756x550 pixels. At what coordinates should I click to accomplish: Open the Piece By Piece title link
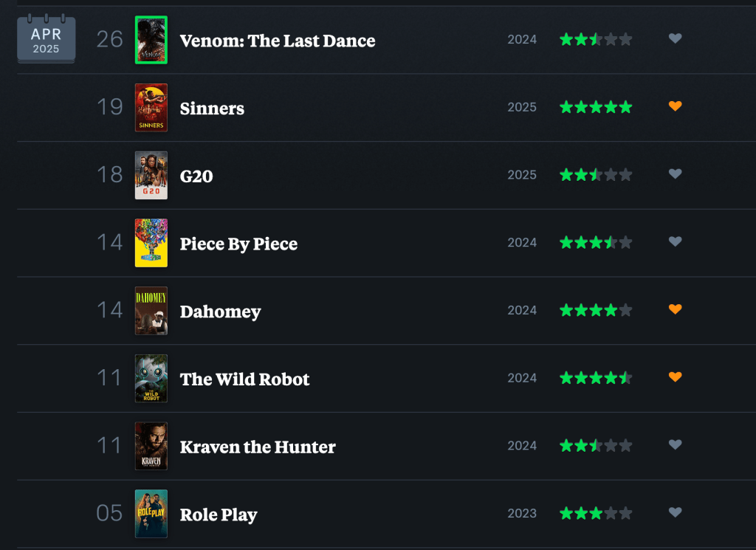pyautogui.click(x=238, y=244)
